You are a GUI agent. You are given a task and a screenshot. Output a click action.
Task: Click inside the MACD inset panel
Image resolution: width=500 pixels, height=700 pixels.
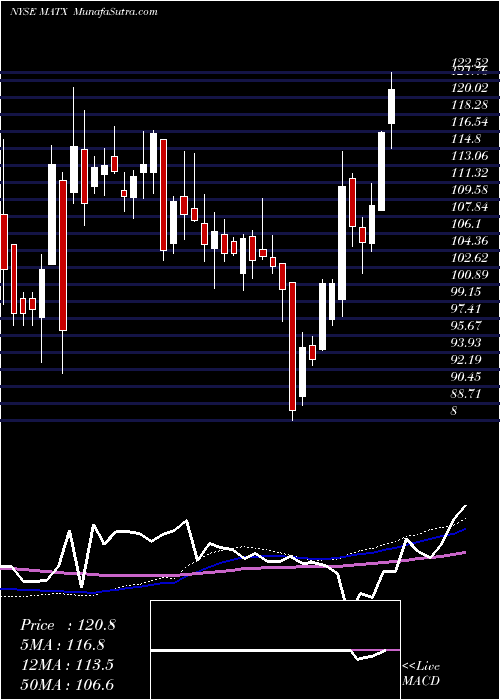pyautogui.click(x=275, y=650)
